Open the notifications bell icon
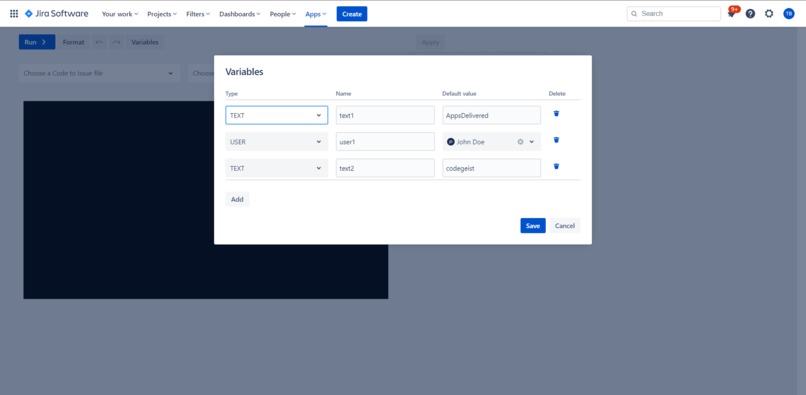This screenshot has width=806, height=395. click(731, 14)
